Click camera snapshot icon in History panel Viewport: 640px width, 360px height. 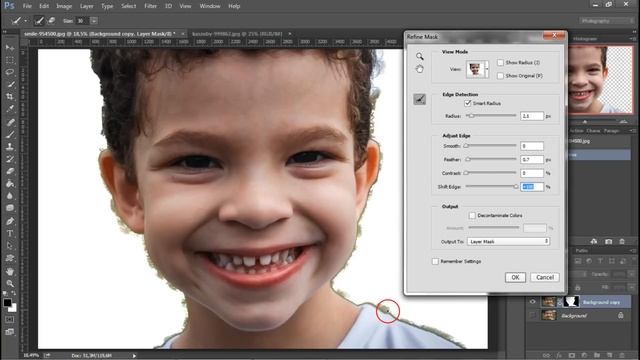point(609,241)
